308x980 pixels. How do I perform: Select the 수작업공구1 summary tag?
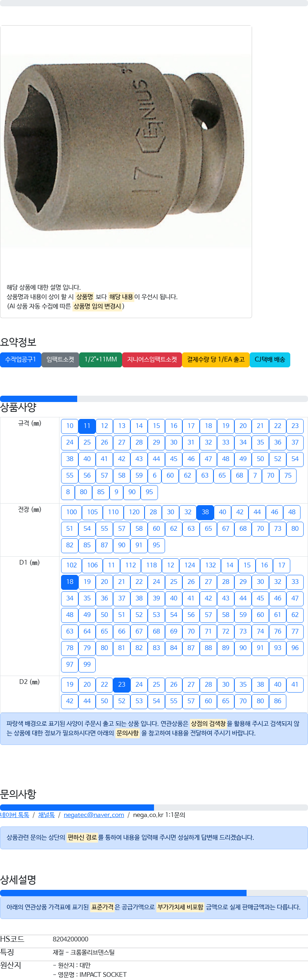[20, 359]
